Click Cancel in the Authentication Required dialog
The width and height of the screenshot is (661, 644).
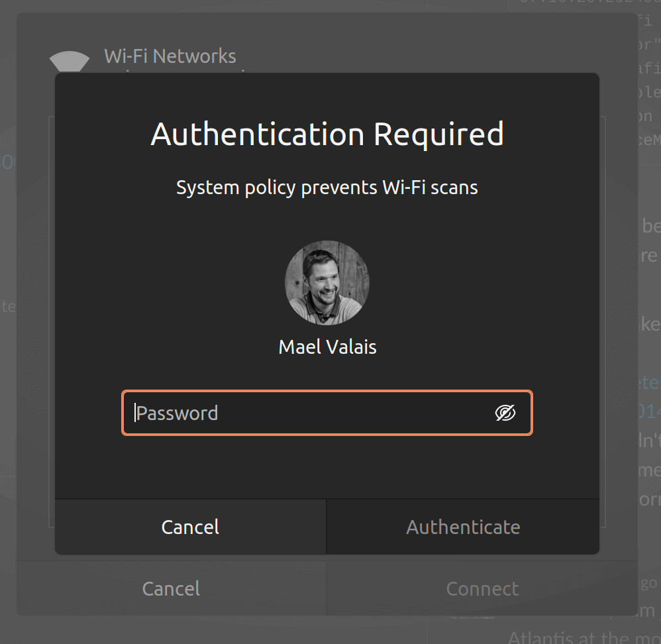tap(189, 527)
